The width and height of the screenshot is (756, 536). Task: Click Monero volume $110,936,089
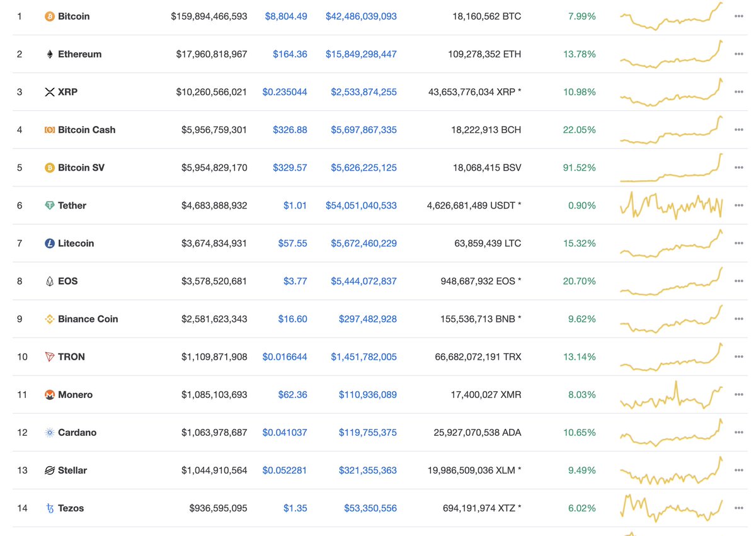(367, 394)
